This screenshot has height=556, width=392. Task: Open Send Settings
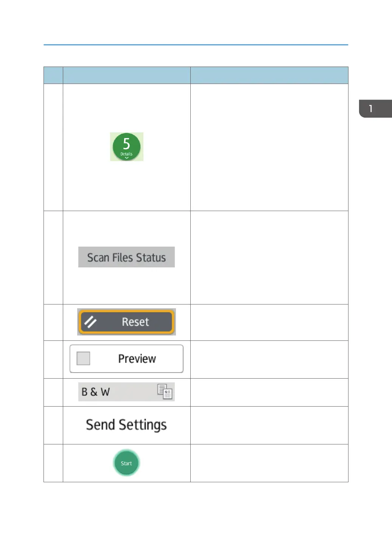click(126, 425)
